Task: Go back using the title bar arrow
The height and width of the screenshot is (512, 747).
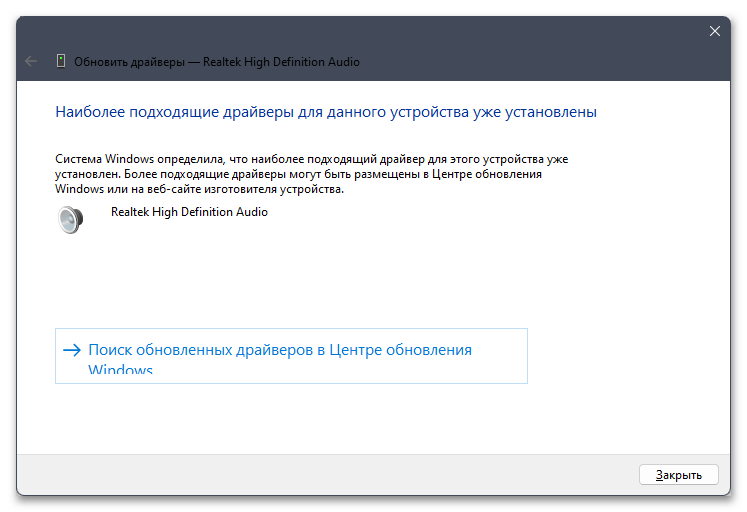Action: [x=31, y=61]
